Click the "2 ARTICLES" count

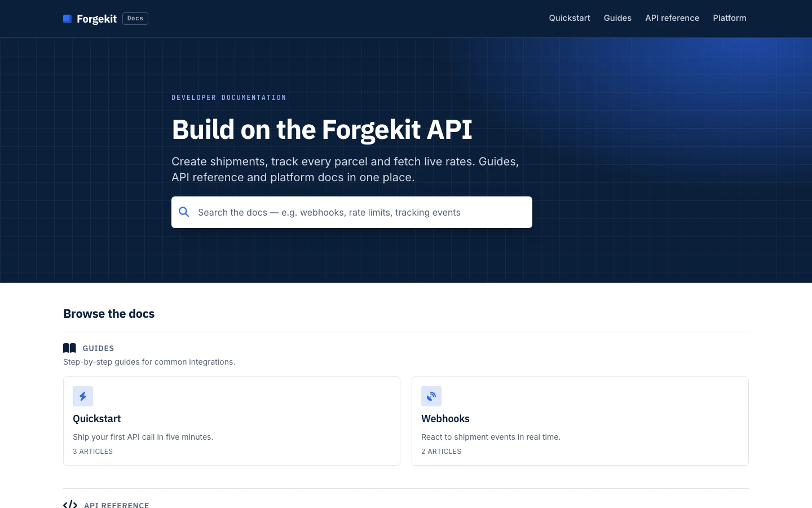[441, 452]
